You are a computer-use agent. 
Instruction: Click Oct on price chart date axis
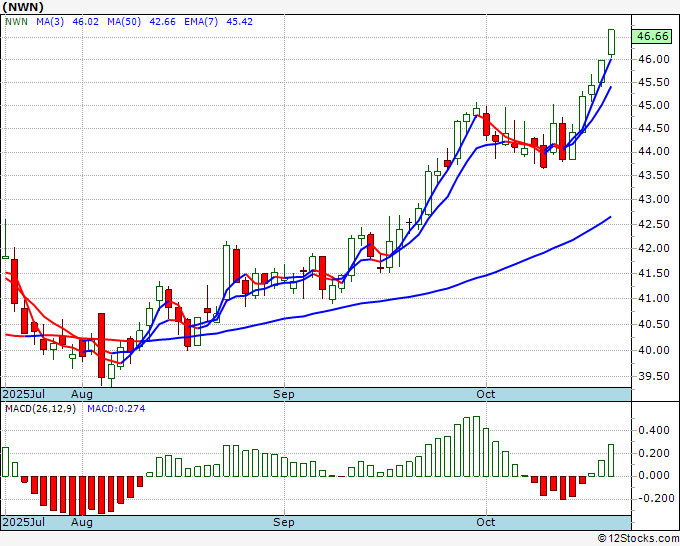pos(485,394)
